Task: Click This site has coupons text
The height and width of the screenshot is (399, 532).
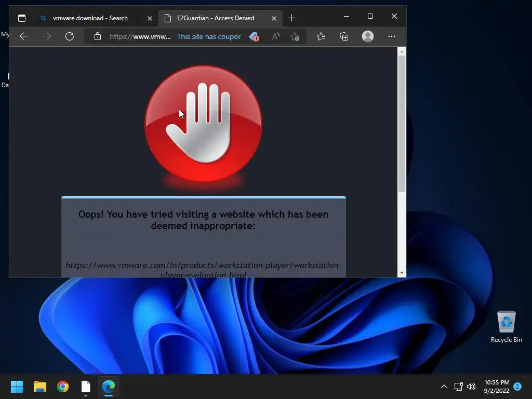Action: point(209,36)
